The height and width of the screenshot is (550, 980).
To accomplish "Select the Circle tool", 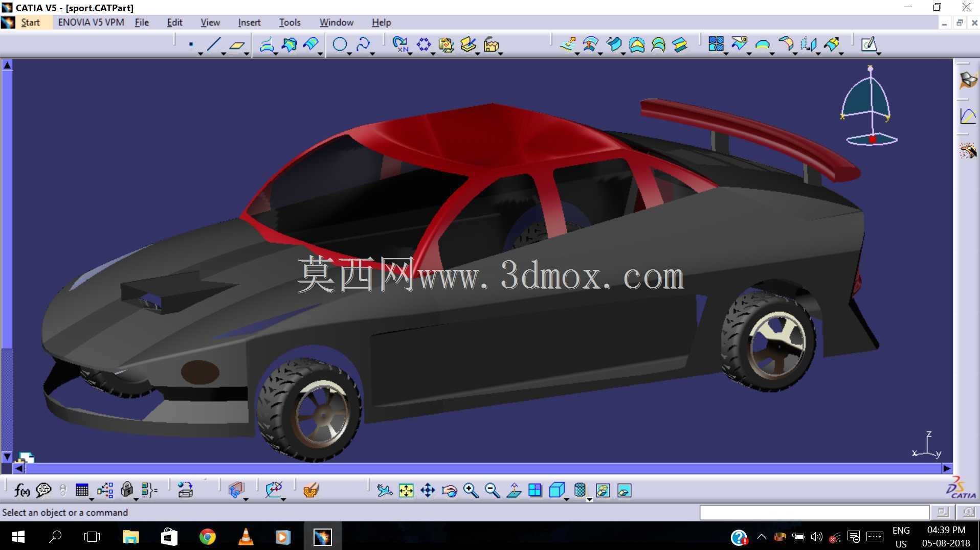I will 340,44.
